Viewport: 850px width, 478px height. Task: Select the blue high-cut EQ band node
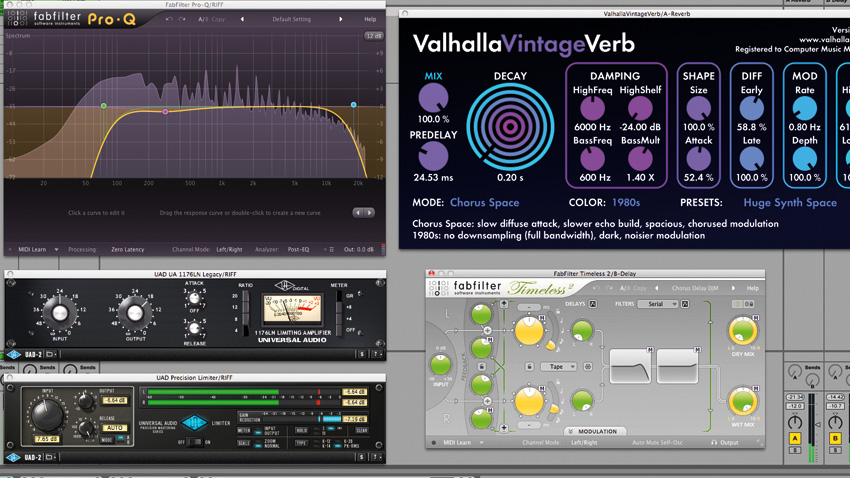tap(353, 105)
